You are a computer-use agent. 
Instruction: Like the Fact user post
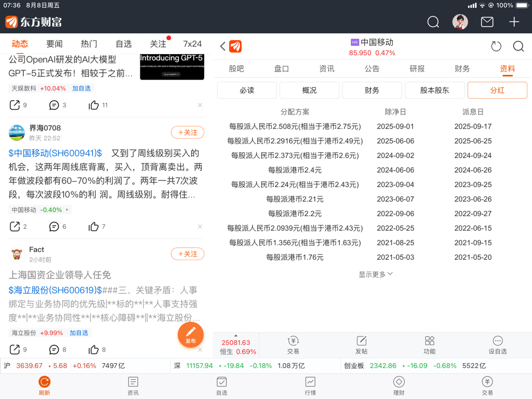pyautogui.click(x=94, y=350)
